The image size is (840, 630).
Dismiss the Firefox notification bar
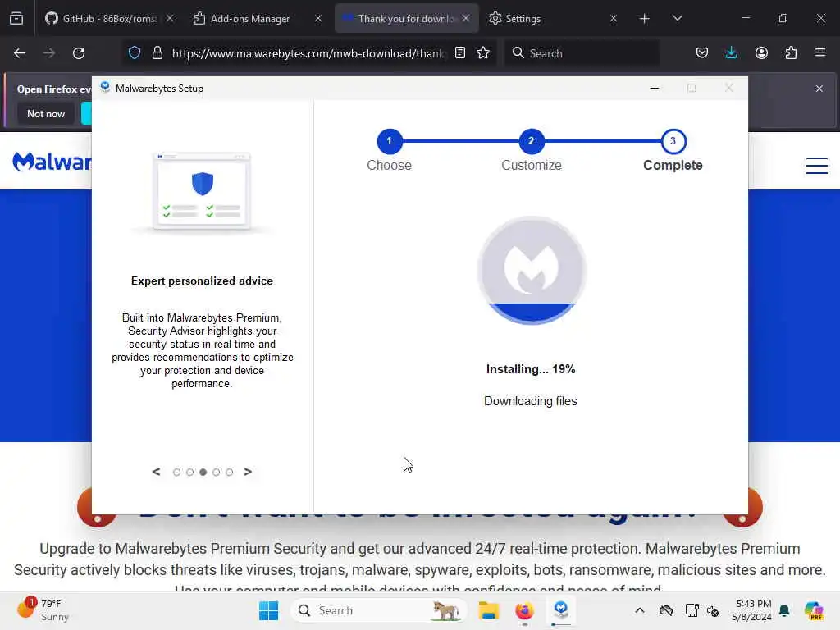tap(819, 89)
